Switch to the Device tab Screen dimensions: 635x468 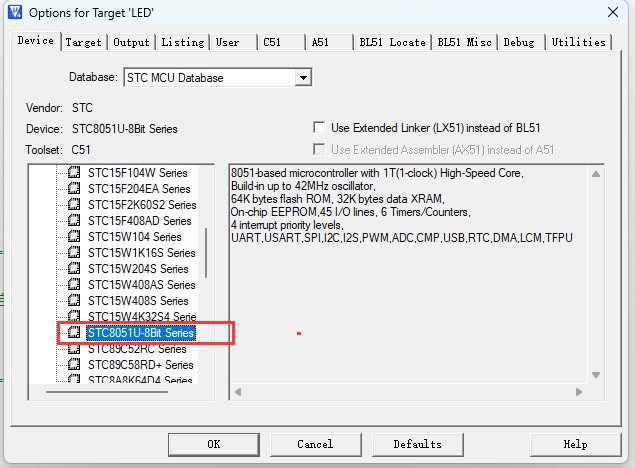click(x=36, y=40)
